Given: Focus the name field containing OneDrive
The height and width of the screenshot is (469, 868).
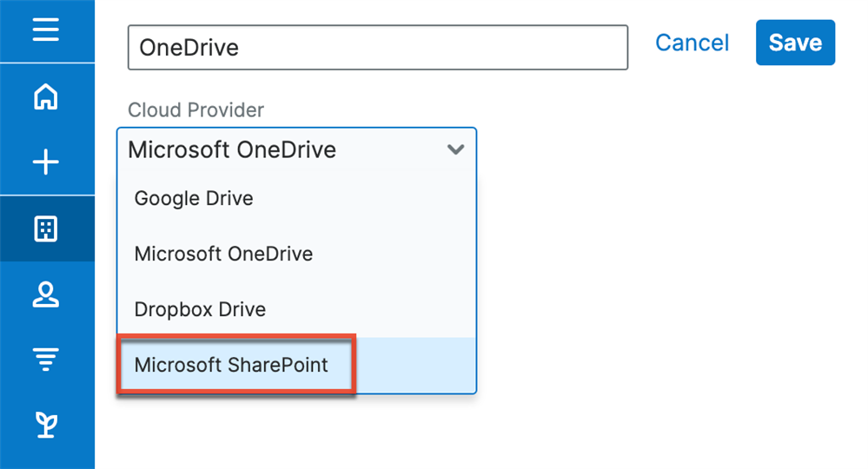Looking at the screenshot, I should [377, 47].
